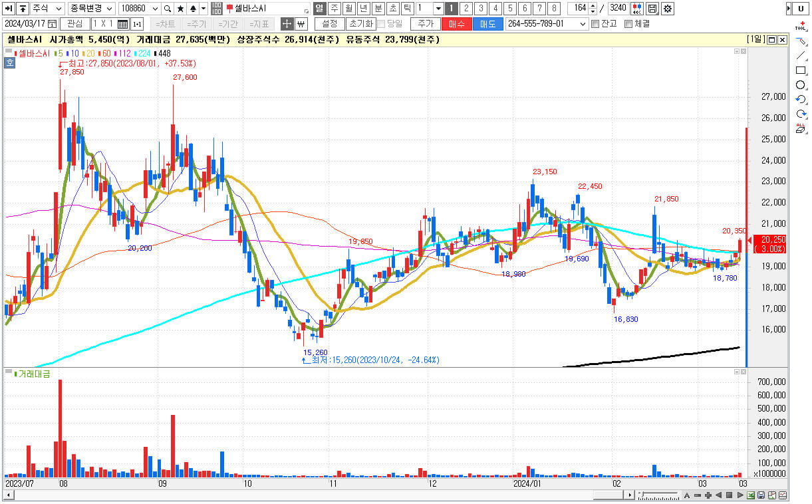Select preset tab 8

[x=554, y=9]
